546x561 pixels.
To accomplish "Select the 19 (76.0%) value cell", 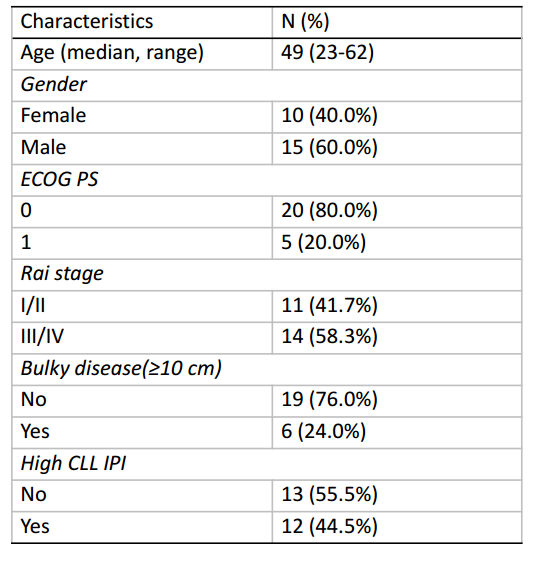I will click(x=329, y=400).
